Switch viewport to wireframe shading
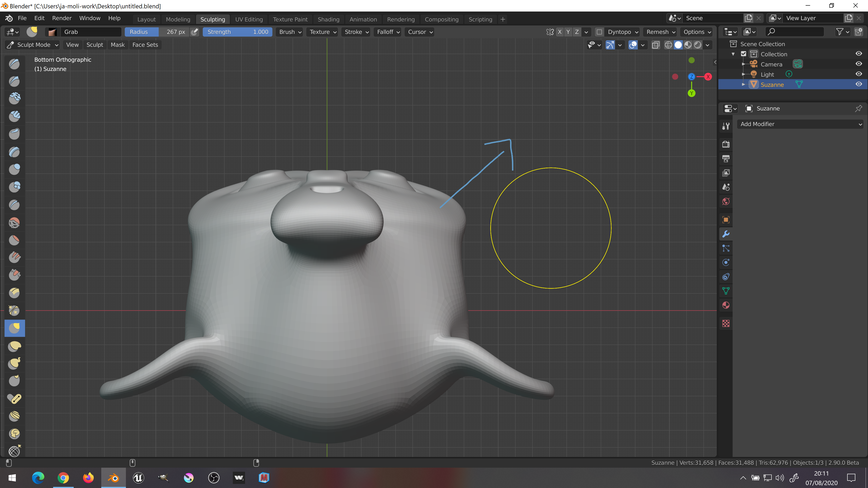 click(668, 45)
